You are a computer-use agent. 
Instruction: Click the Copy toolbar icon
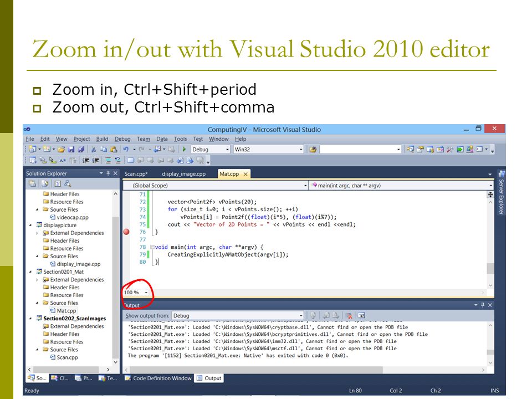coord(104,149)
